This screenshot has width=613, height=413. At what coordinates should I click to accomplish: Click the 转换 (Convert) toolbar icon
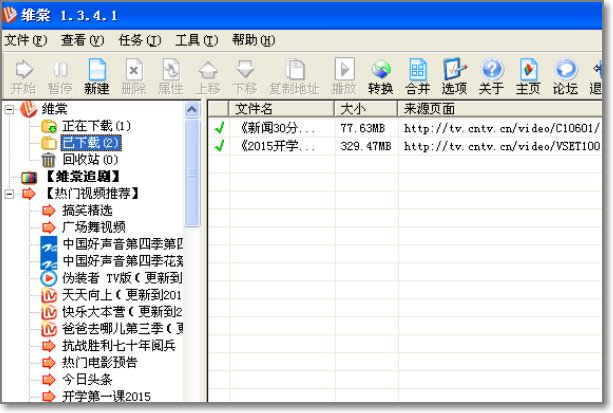381,75
